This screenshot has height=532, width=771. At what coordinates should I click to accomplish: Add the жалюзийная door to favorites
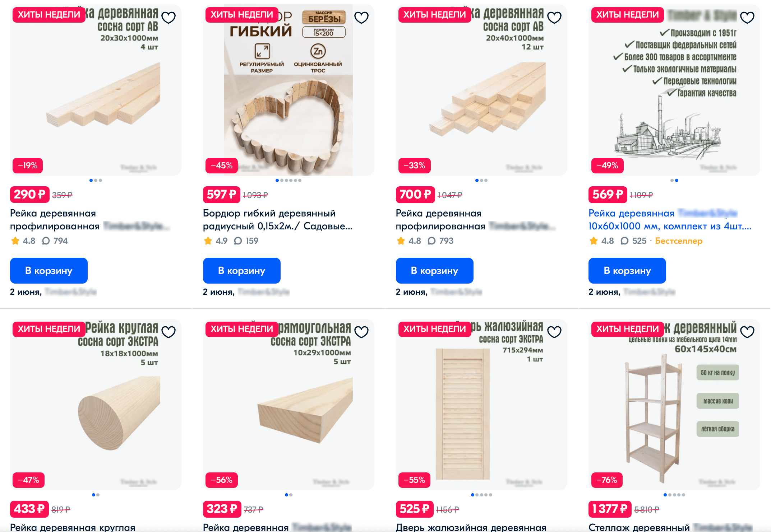point(554,332)
